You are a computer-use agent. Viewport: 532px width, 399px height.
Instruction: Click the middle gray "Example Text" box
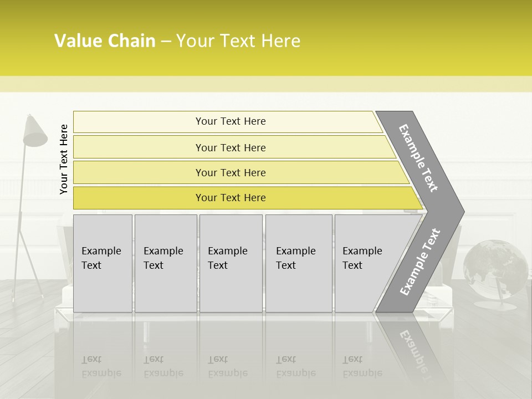(231, 263)
